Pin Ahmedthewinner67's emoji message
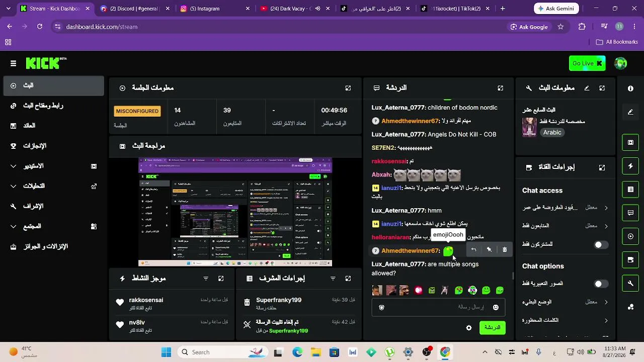The width and height of the screenshot is (644, 362). pyautogui.click(x=489, y=250)
